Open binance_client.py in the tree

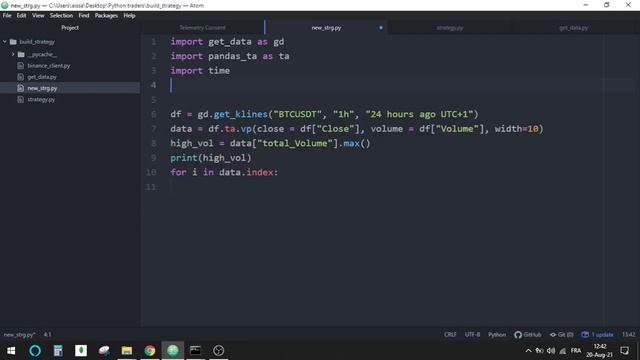coord(49,66)
